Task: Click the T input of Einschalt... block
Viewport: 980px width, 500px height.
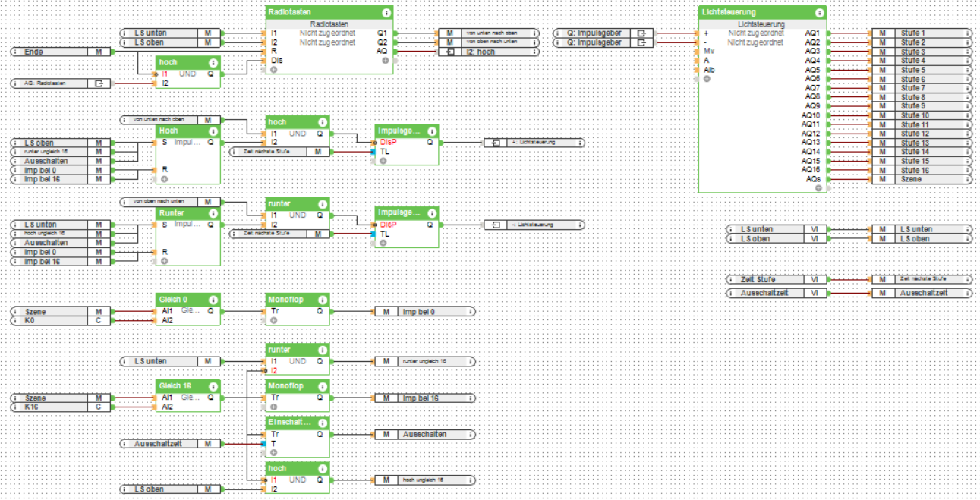Action: click(273, 444)
